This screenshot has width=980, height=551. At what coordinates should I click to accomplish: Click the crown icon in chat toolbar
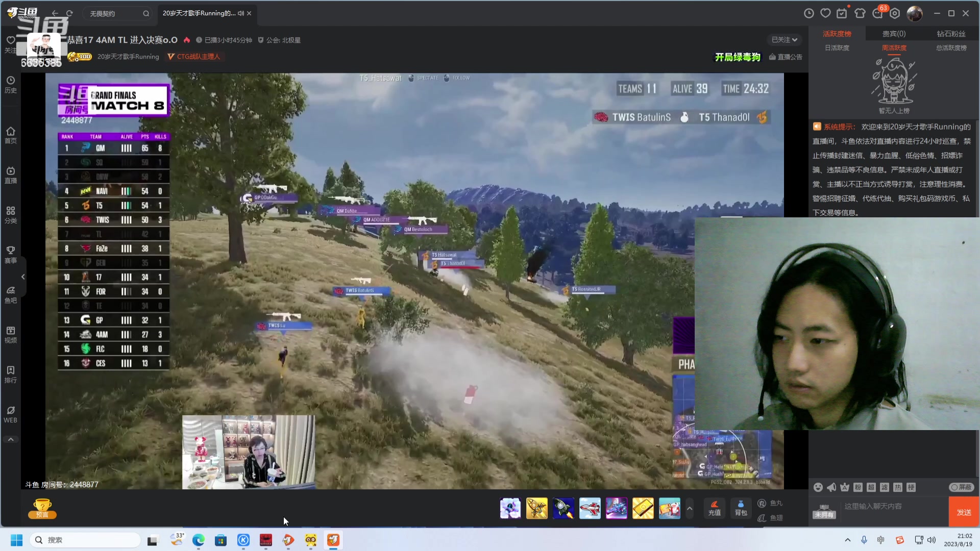point(845,487)
